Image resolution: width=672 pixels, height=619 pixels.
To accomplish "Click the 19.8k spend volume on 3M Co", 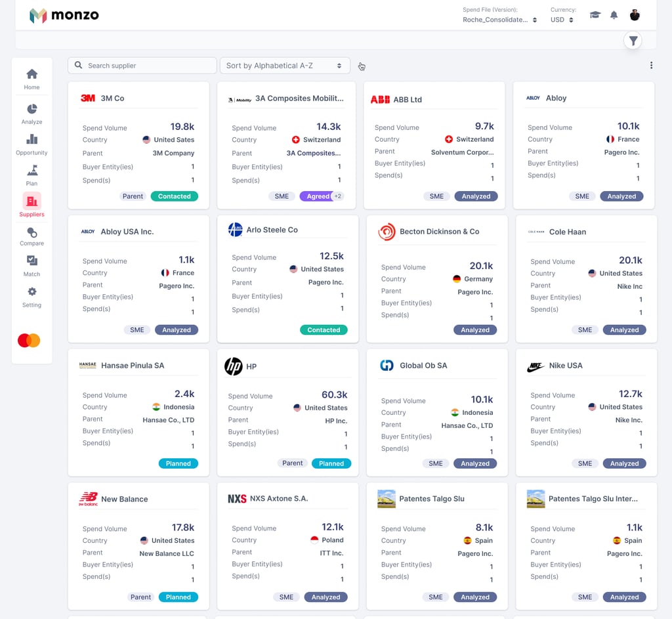I will tap(182, 127).
